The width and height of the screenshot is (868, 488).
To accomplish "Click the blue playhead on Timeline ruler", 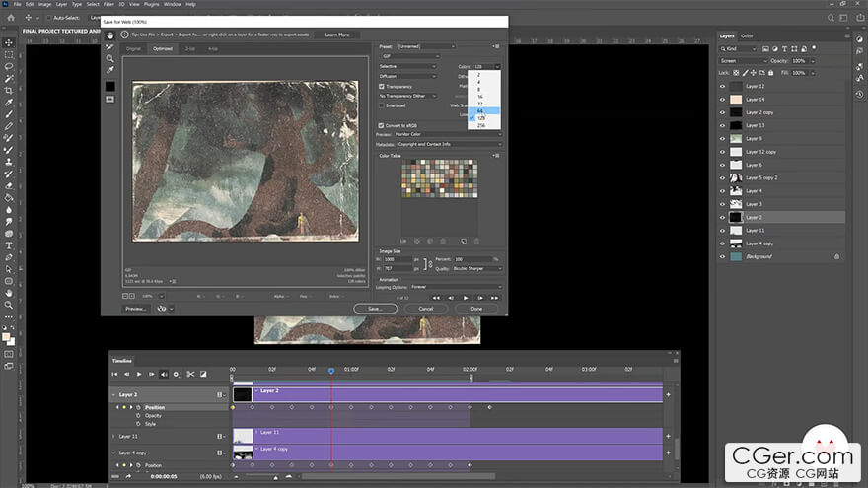I will coord(331,371).
